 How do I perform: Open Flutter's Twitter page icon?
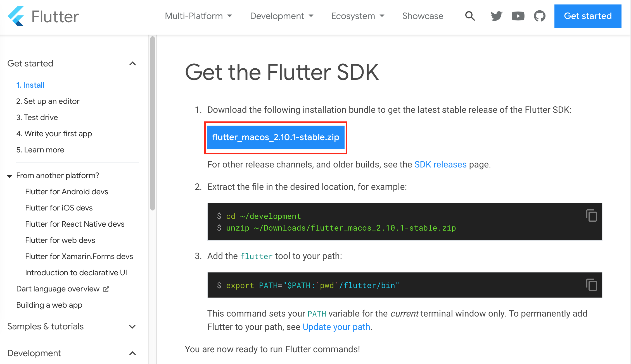496,16
